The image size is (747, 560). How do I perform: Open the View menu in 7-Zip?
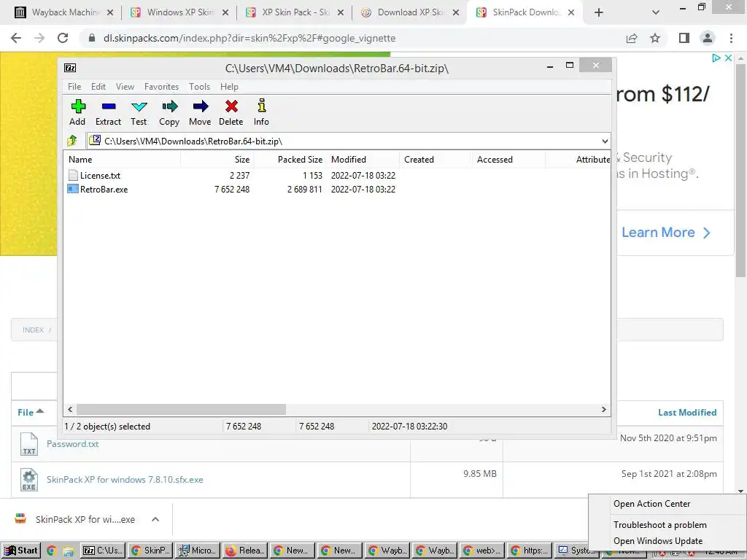tap(125, 87)
